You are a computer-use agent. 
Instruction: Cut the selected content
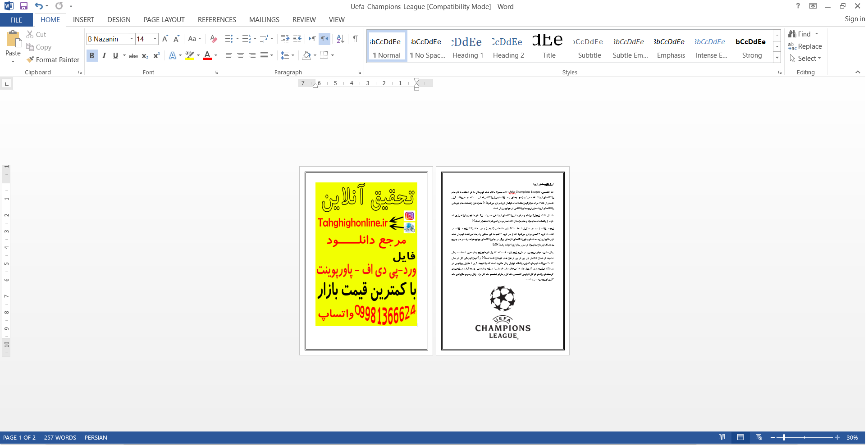[36, 35]
